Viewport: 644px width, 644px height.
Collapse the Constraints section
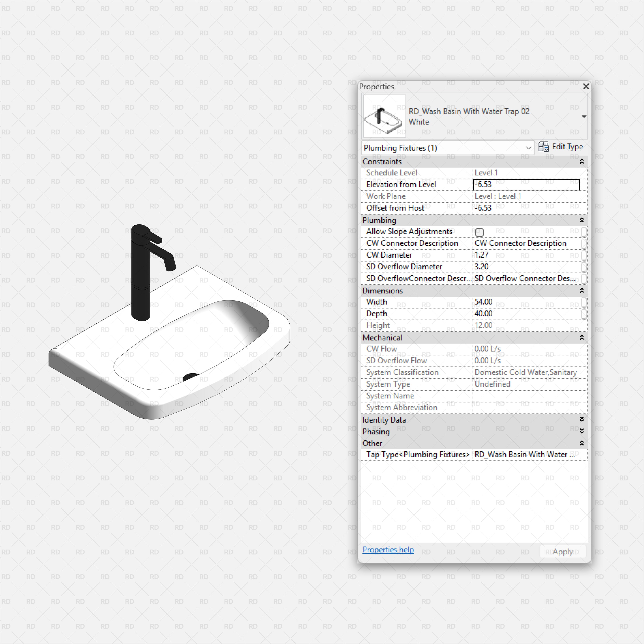click(582, 162)
